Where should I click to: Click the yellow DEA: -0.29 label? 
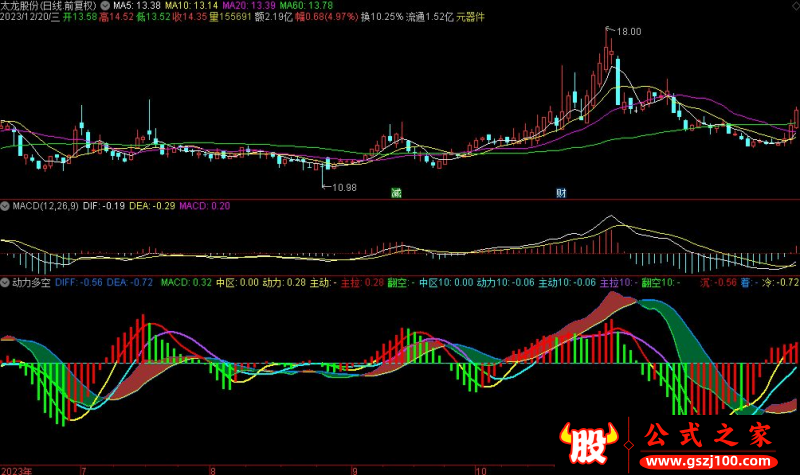click(152, 206)
